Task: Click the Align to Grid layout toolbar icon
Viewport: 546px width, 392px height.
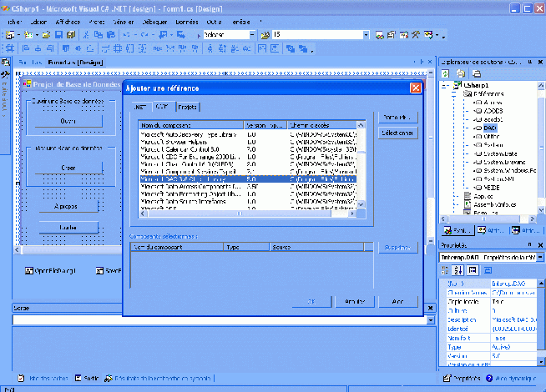Action: [10, 48]
